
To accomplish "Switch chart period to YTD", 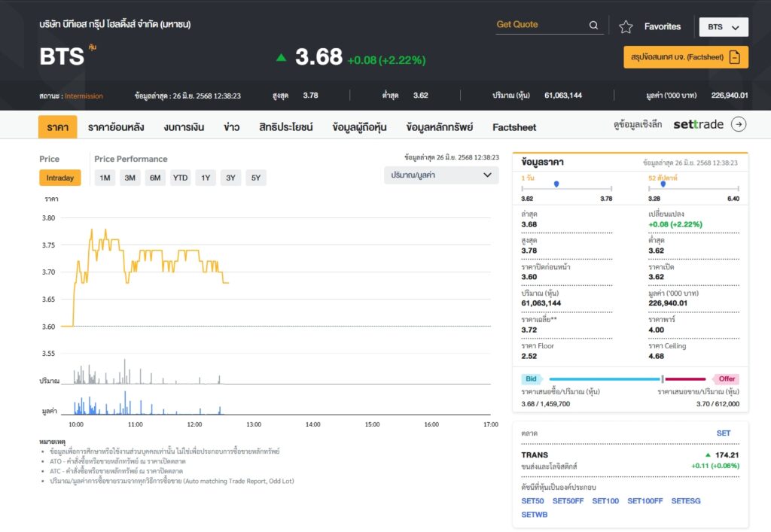I will (x=180, y=178).
